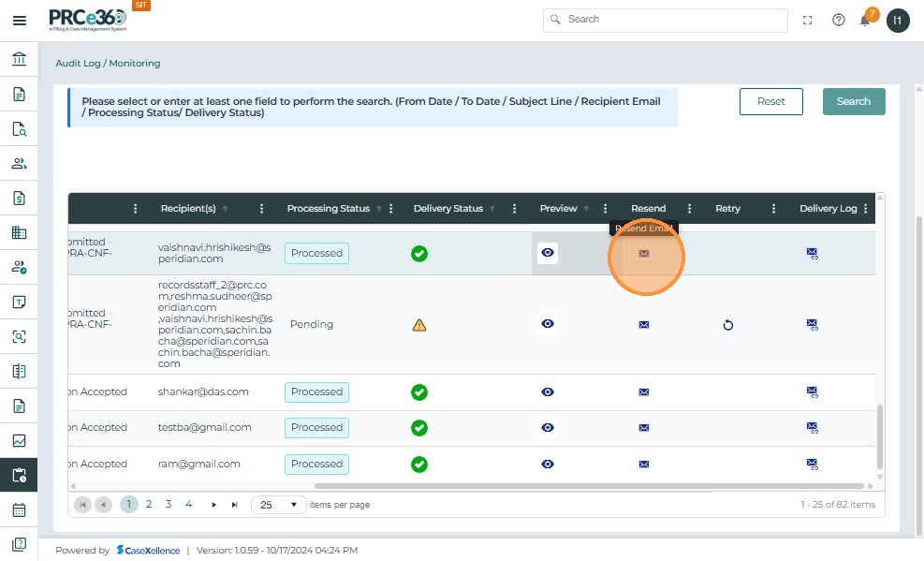This screenshot has height=561, width=924.
Task: Open the notifications bell icon
Action: point(865,21)
